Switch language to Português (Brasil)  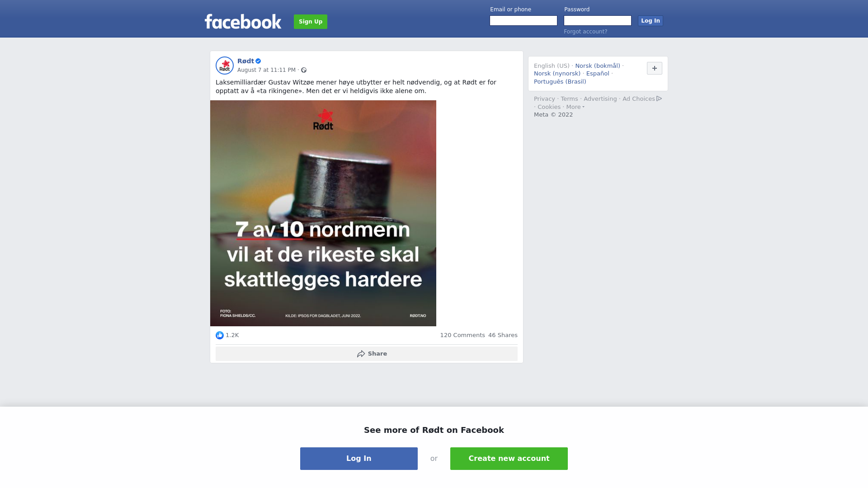coord(560,82)
